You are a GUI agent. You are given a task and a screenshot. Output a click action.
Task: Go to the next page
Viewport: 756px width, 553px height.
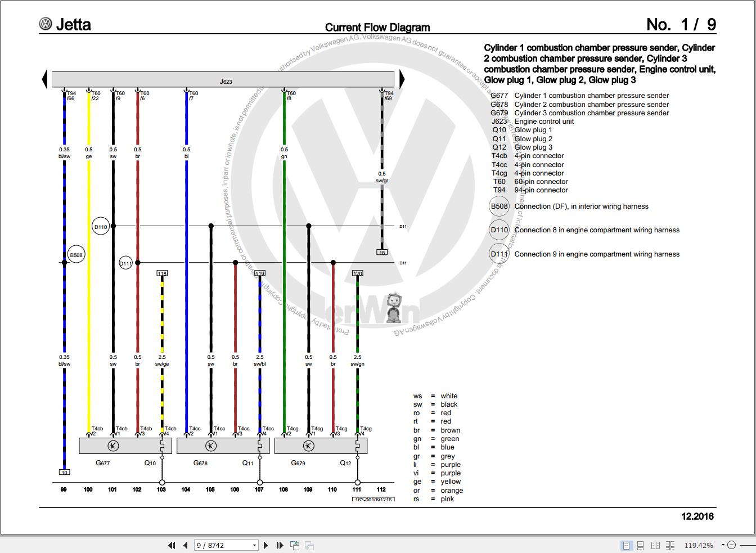266,545
